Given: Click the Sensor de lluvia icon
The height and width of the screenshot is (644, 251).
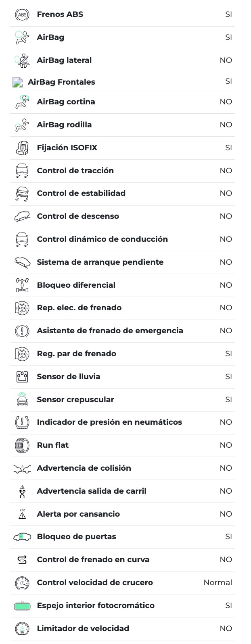Looking at the screenshot, I should pyautogui.click(x=22, y=377).
